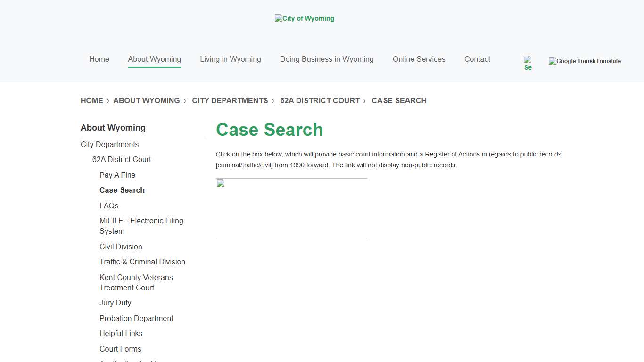Click the case search box image
The width and height of the screenshot is (644, 362).
(291, 207)
